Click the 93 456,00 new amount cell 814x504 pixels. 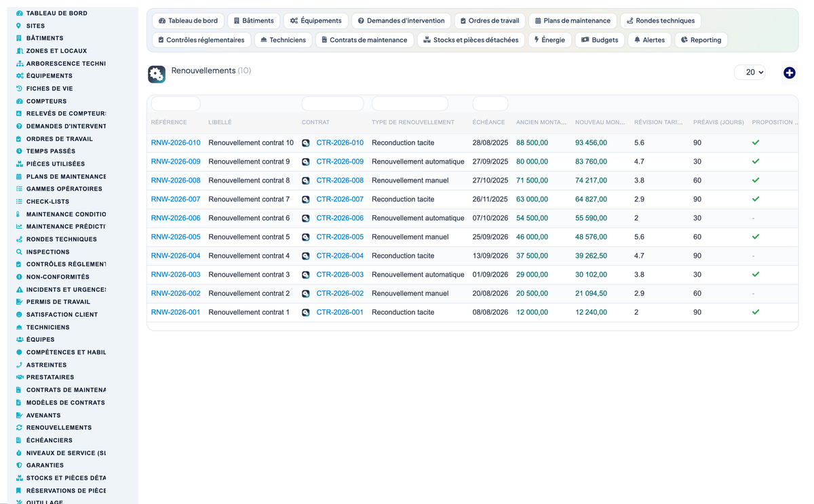point(591,143)
